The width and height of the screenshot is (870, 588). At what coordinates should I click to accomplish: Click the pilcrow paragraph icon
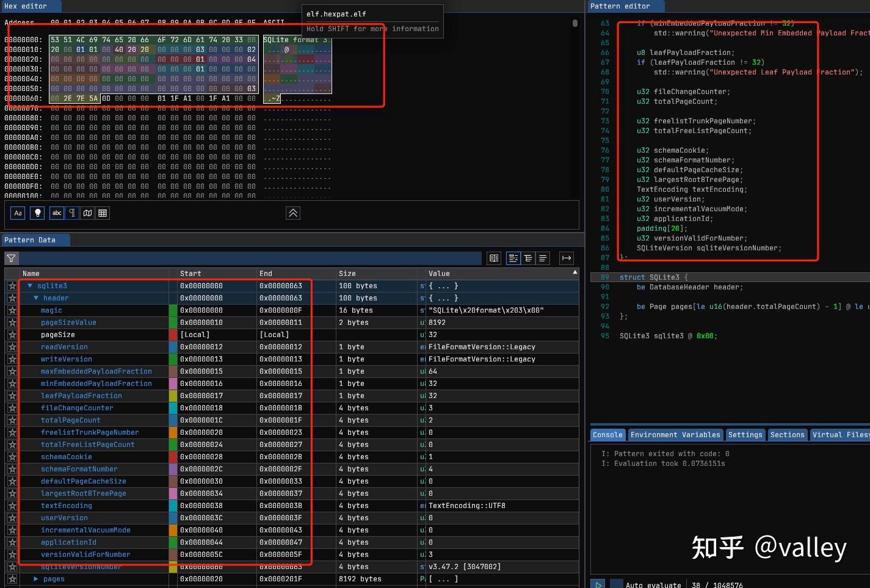tap(71, 212)
